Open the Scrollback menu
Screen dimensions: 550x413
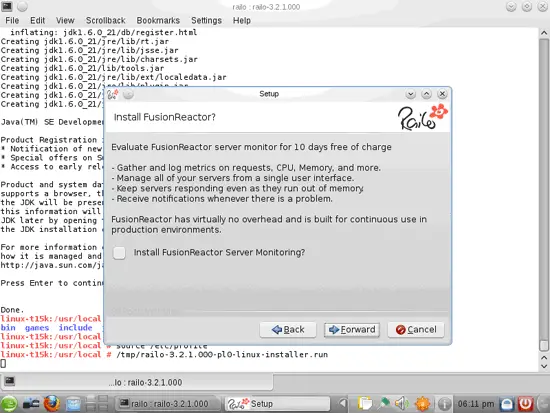(106, 21)
